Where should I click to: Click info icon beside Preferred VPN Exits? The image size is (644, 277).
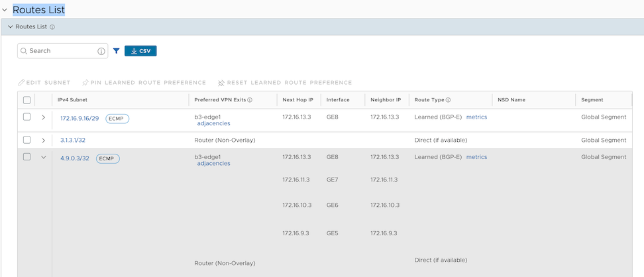click(x=250, y=100)
